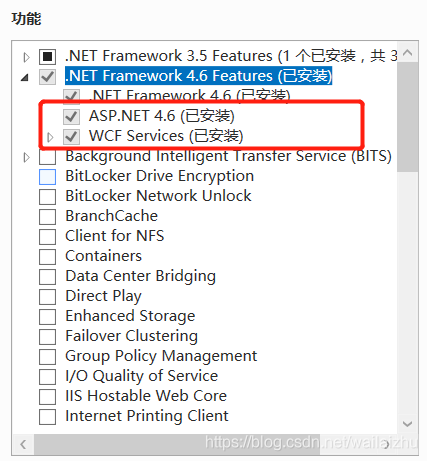Select Background Intelligent Transfer Service (BITS) label
Image resolution: width=427 pixels, height=461 pixels.
click(229, 156)
